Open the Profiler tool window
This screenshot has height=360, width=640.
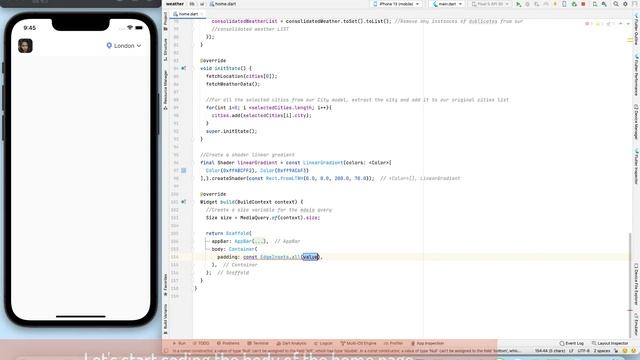394,343
